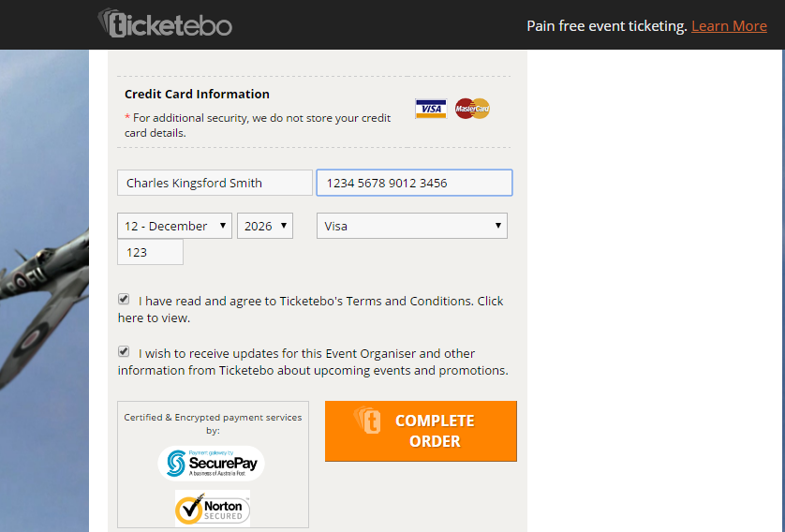Viewport: 785px width, 532px height.
Task: Open the expiry year dropdown showing 2026
Action: (x=265, y=226)
